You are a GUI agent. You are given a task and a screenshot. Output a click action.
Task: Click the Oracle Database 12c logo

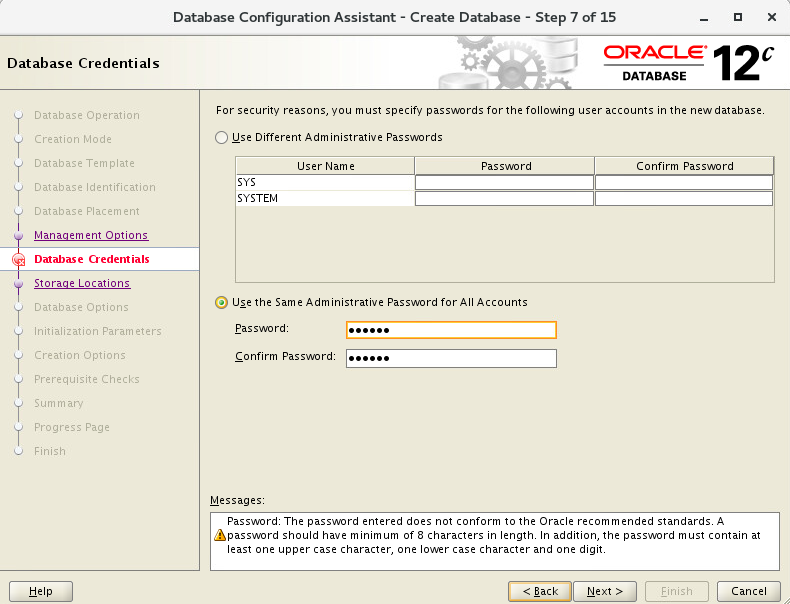coord(688,63)
